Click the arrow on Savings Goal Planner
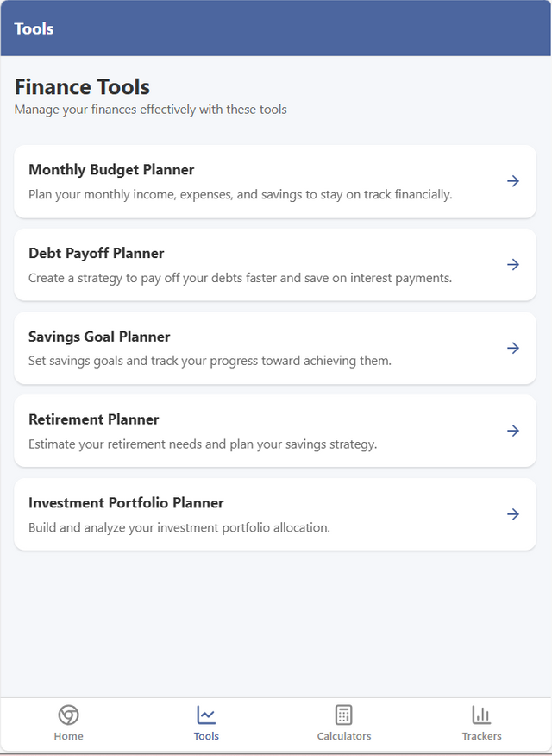The width and height of the screenshot is (552, 756). (x=513, y=348)
